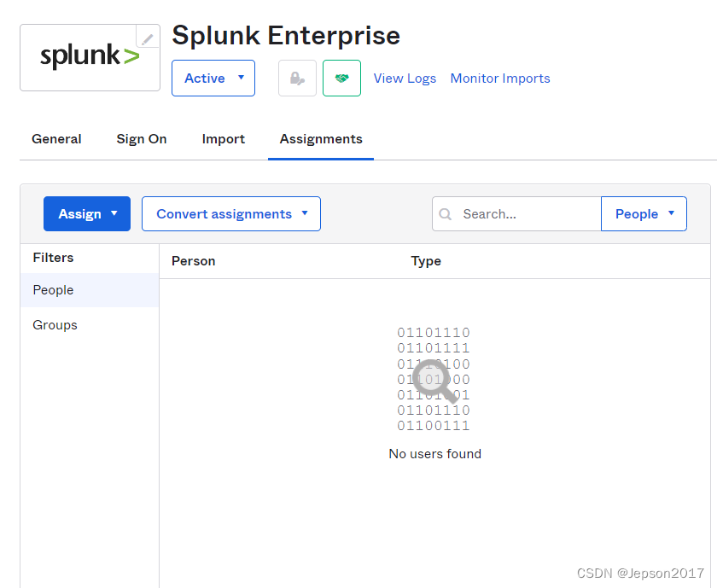Screen dimensions: 717x588
Task: Click the Person column header
Action: [194, 261]
